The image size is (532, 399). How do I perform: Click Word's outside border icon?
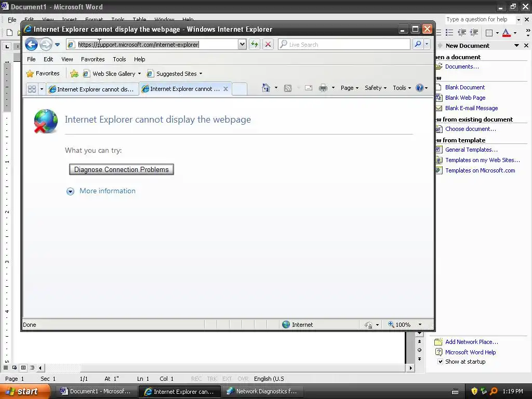pyautogui.click(x=489, y=33)
